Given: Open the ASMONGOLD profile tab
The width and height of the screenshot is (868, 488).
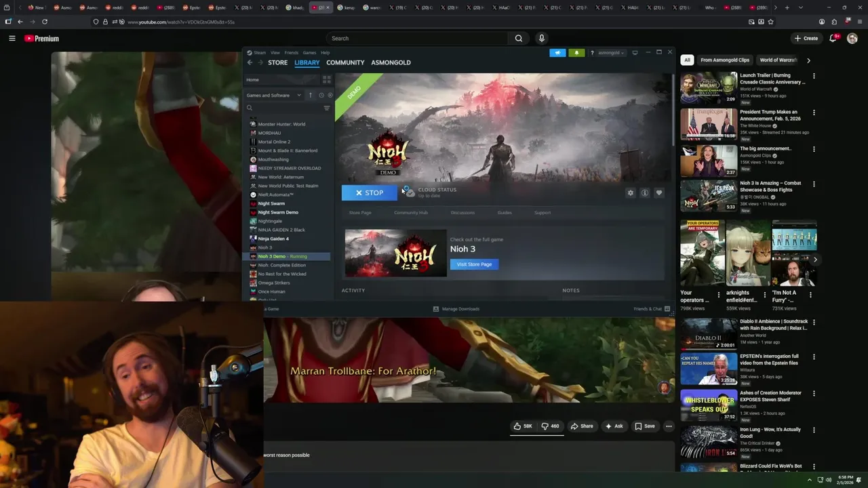Looking at the screenshot, I should (391, 62).
